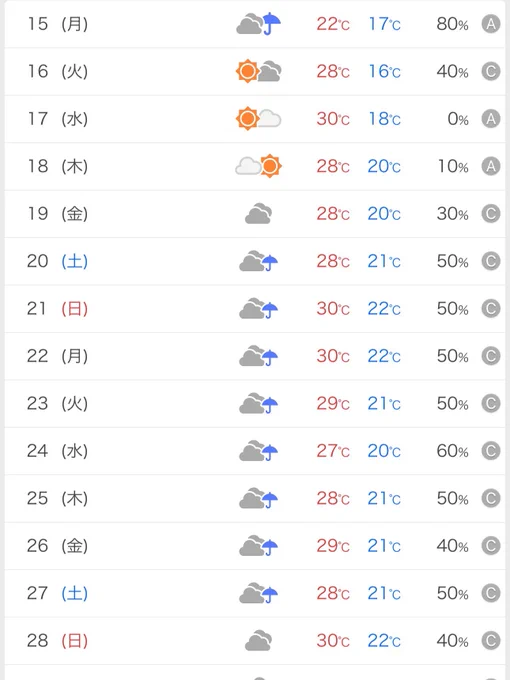This screenshot has width=510, height=680.
Task: Click the reliability C badge on the 16th
Action: [x=491, y=71]
